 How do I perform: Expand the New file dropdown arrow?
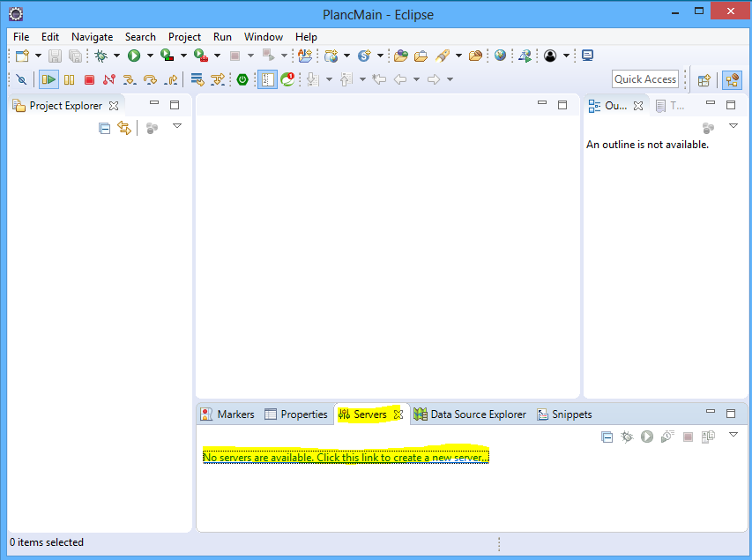(38, 56)
